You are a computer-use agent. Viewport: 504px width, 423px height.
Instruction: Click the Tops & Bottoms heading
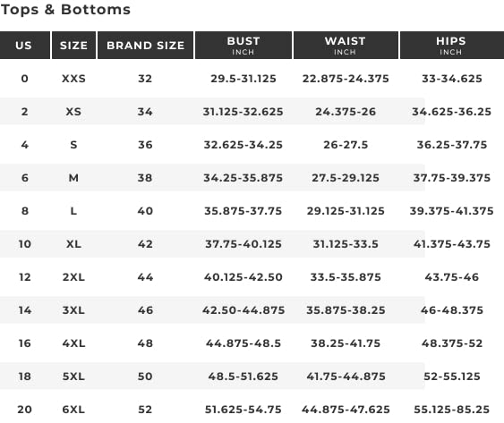click(65, 10)
